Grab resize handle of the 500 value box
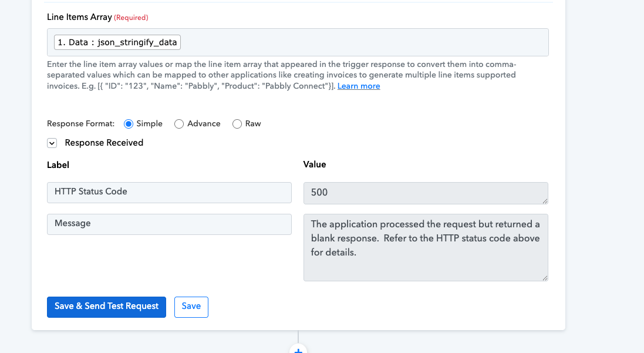The height and width of the screenshot is (353, 644). pyautogui.click(x=545, y=201)
